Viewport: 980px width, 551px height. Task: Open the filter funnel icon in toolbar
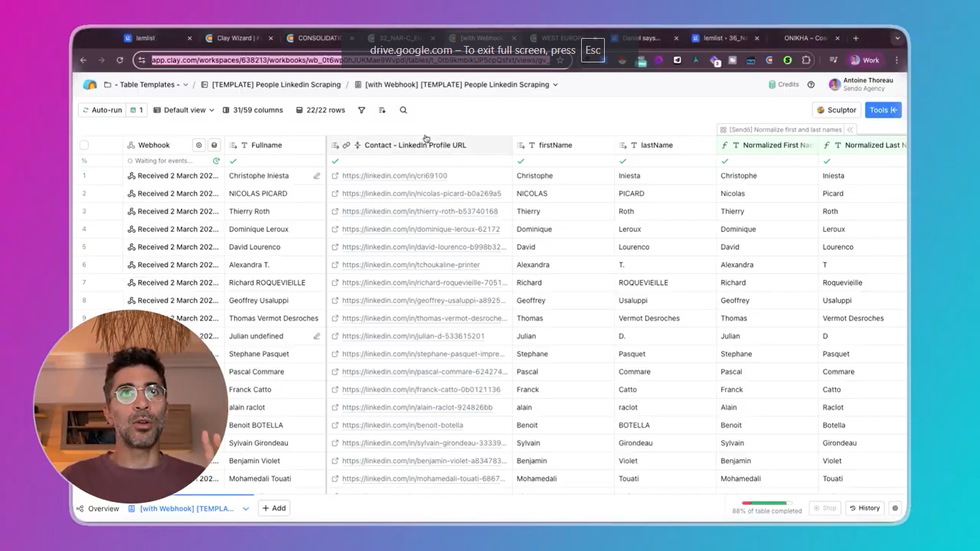click(362, 110)
